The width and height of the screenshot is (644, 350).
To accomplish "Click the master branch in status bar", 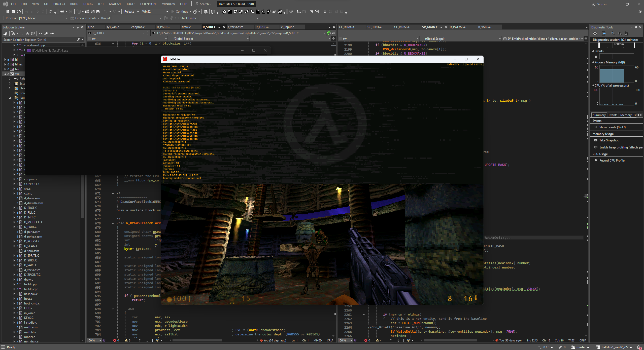I will [581, 347].
